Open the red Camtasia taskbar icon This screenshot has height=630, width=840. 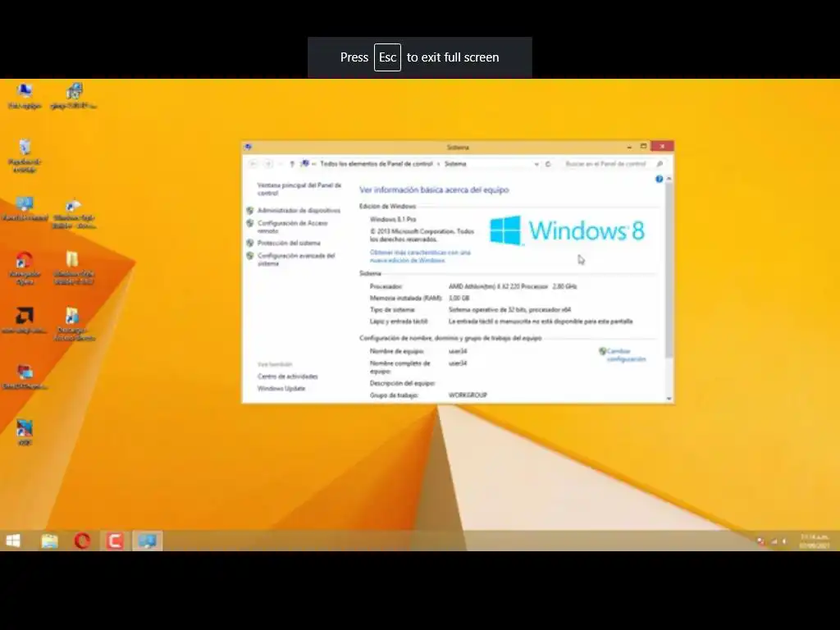click(x=114, y=541)
